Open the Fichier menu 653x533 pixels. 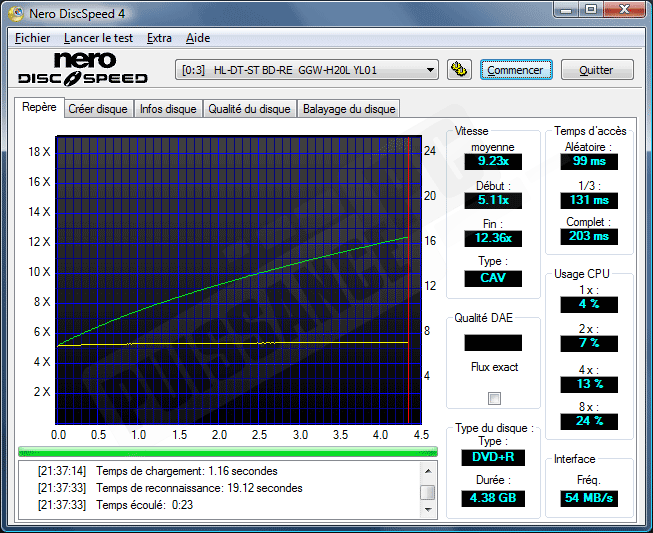pyautogui.click(x=32, y=38)
